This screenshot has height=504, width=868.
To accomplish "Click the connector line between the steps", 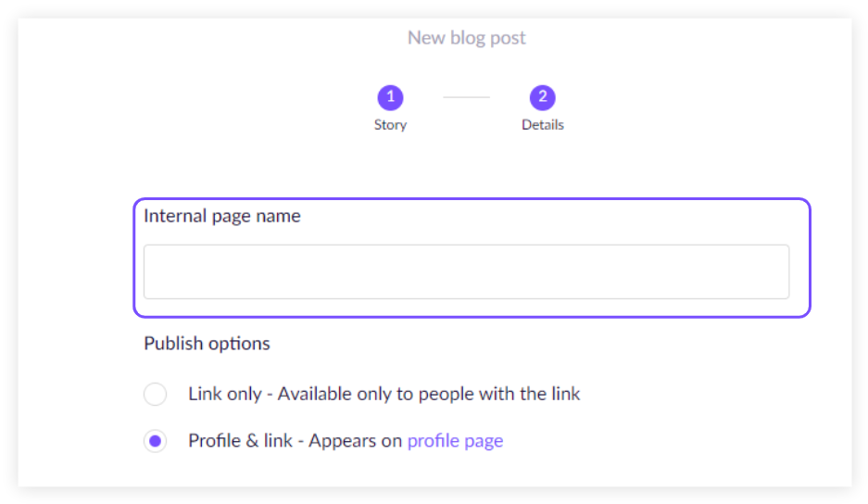I will pyautogui.click(x=466, y=97).
